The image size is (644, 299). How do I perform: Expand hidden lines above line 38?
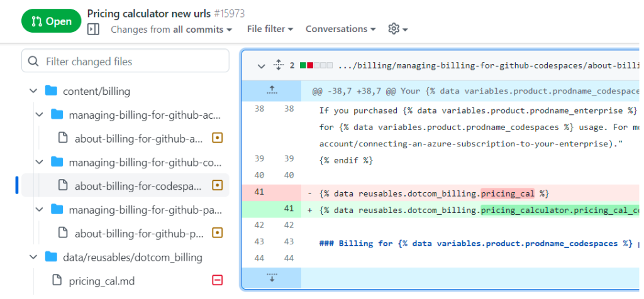(x=272, y=91)
